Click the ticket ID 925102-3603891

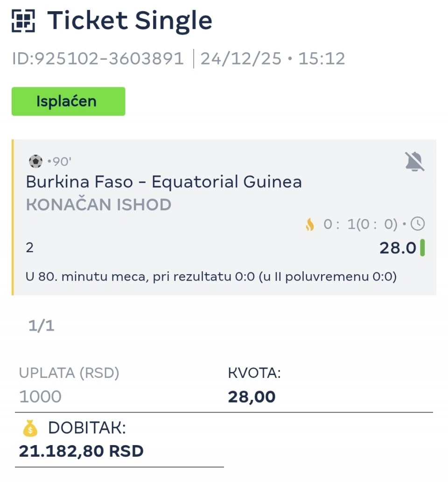pyautogui.click(x=98, y=59)
